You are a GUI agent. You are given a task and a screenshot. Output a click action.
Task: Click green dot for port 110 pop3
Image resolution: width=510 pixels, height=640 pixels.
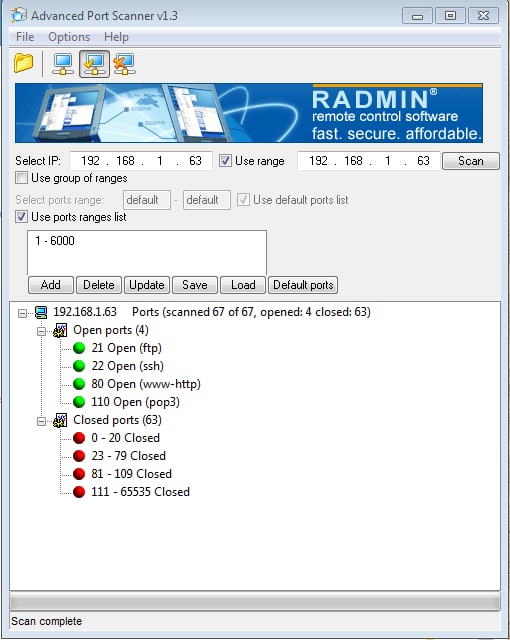pyautogui.click(x=79, y=402)
